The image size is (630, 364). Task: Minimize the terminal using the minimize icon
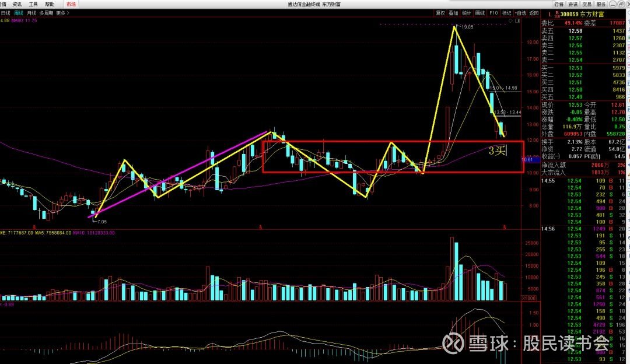coord(612,4)
